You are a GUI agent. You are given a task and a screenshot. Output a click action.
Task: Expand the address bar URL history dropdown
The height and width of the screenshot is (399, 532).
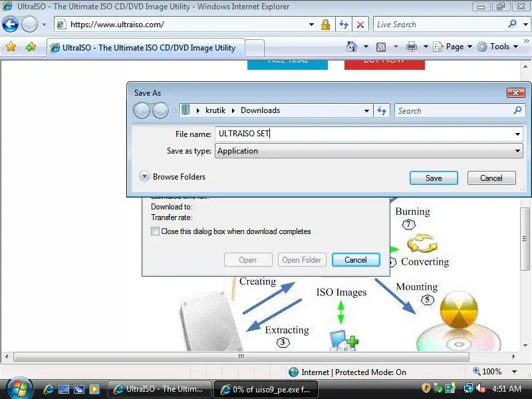[311, 25]
